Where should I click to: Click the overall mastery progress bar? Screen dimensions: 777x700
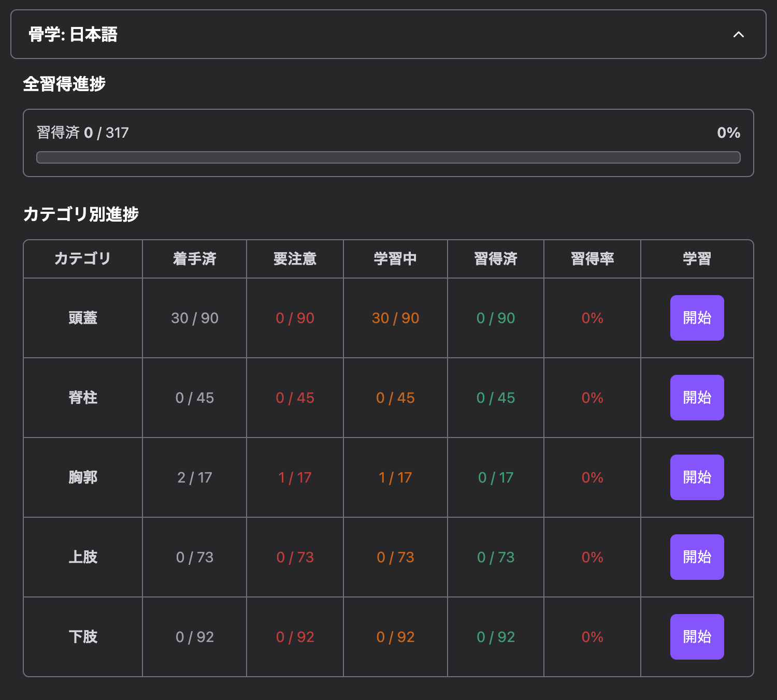(388, 157)
